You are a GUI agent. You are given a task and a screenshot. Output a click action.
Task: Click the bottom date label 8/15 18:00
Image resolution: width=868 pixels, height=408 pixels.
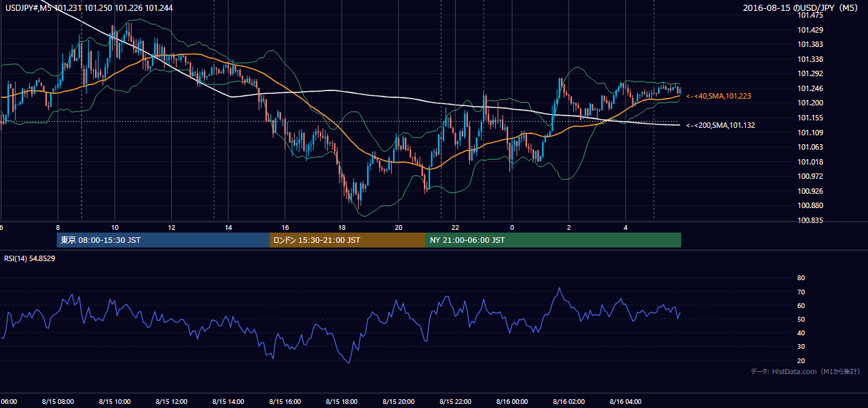(342, 402)
